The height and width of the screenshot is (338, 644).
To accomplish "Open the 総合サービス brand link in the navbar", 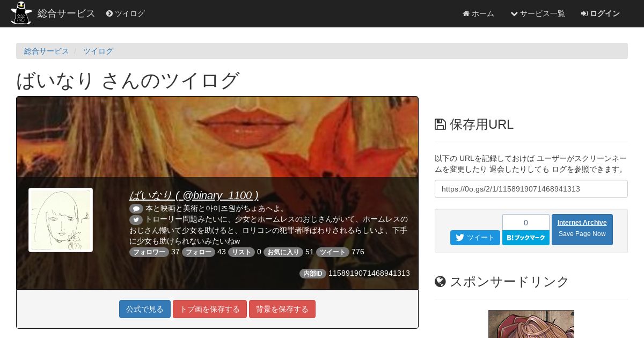I will click(x=66, y=13).
